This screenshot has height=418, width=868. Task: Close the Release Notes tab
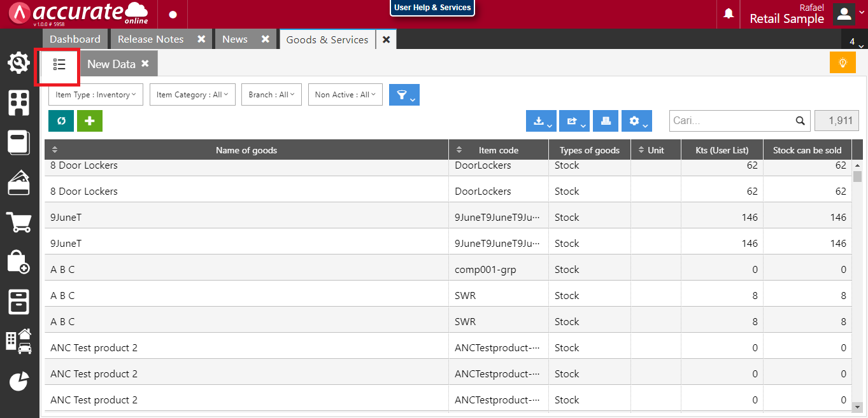point(201,39)
